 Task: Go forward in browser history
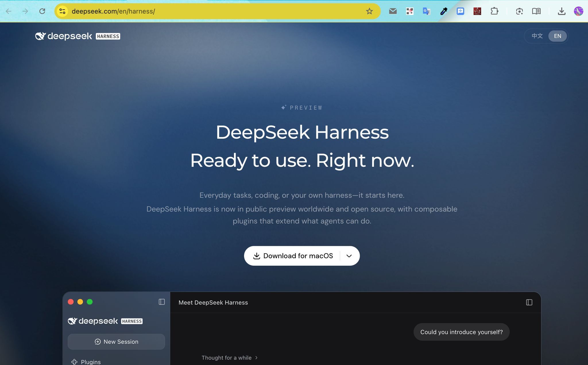coord(25,11)
